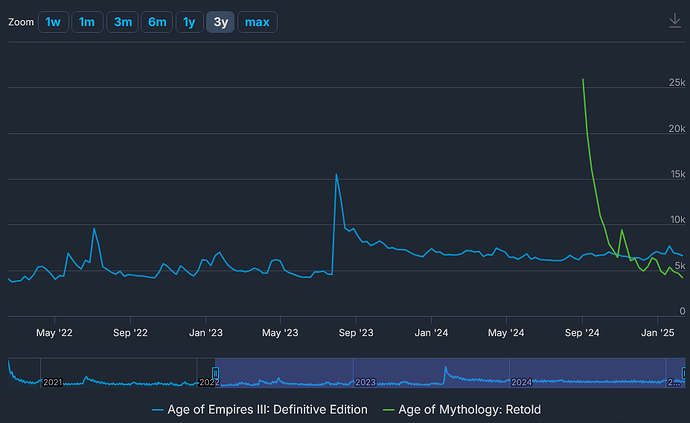The width and height of the screenshot is (690, 423).
Task: Click the Sep '24 axis label
Action: (582, 333)
